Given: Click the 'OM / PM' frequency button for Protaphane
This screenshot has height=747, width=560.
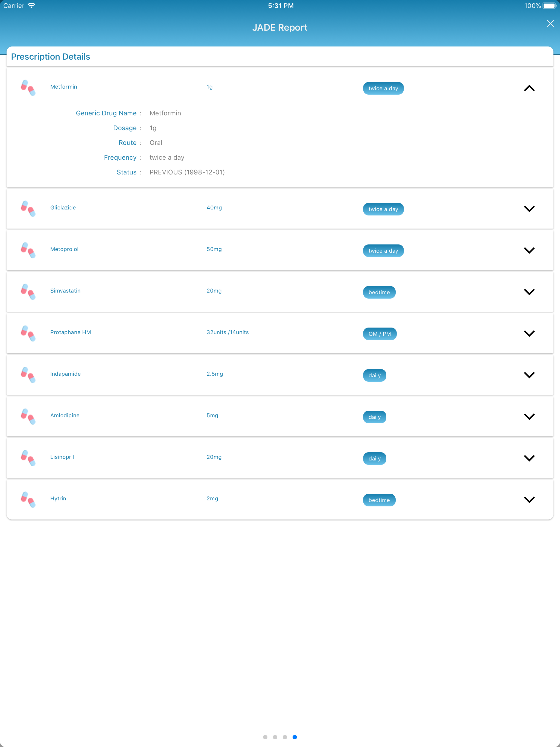Looking at the screenshot, I should tap(380, 334).
